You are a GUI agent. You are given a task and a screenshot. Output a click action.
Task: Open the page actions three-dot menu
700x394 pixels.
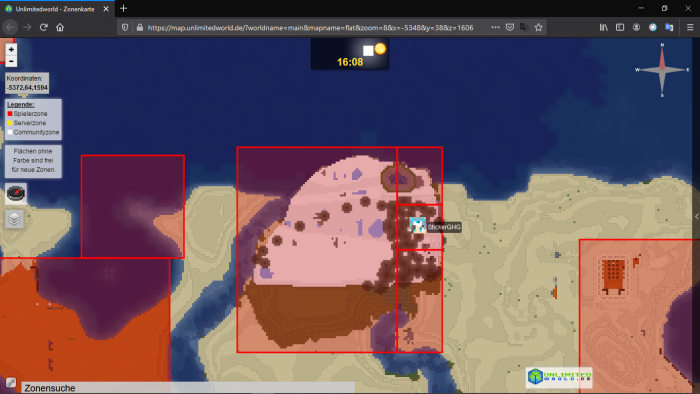[495, 27]
